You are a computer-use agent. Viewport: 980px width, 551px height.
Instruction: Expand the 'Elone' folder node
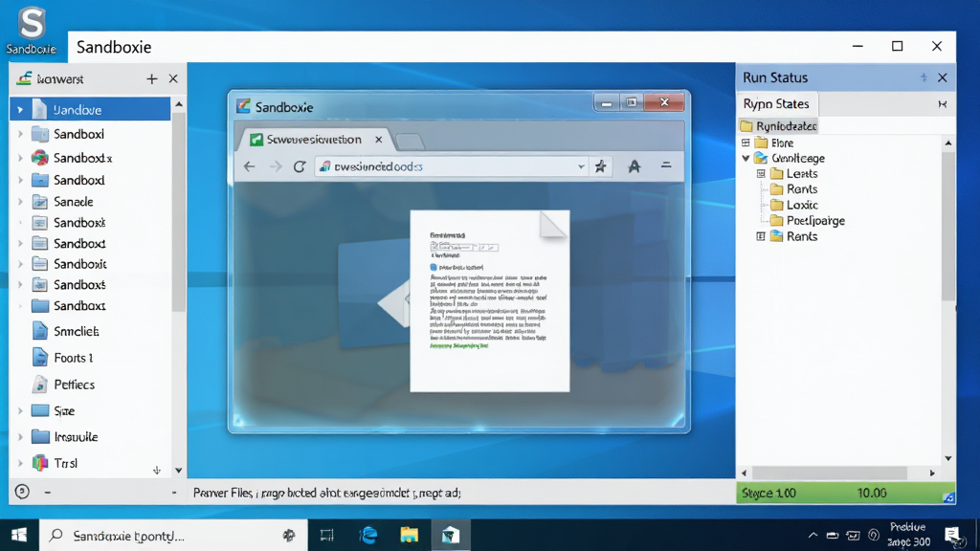[746, 143]
